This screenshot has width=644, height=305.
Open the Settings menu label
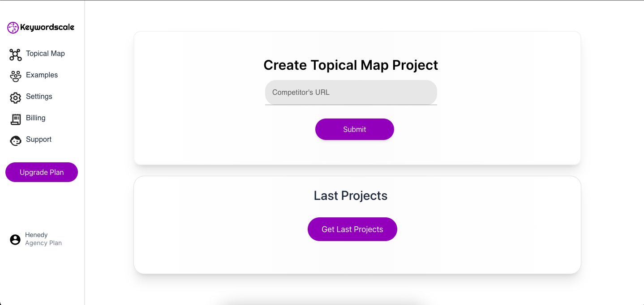tap(39, 97)
